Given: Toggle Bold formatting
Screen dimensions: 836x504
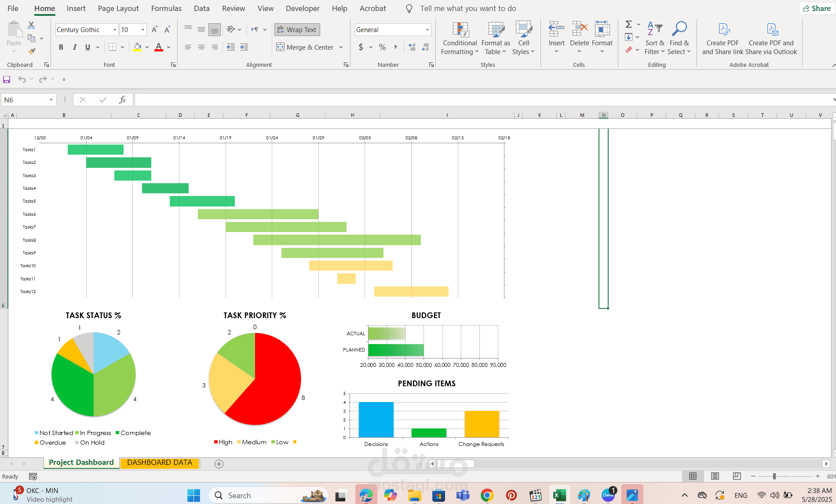Looking at the screenshot, I should coord(61,47).
